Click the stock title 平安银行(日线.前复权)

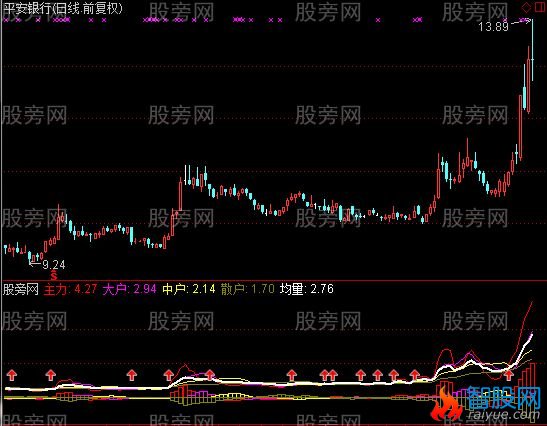point(63,8)
